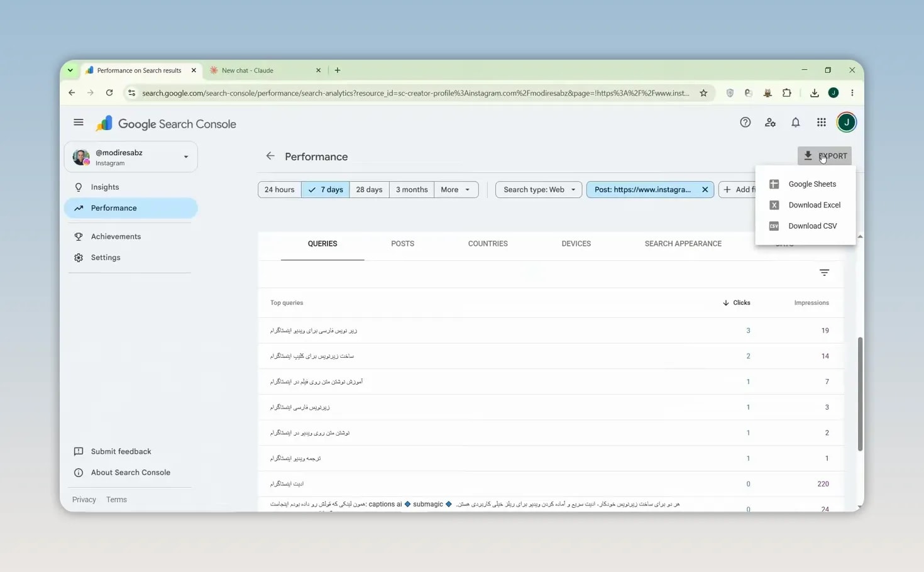
Task: Open the Privacy link
Action: click(x=84, y=500)
